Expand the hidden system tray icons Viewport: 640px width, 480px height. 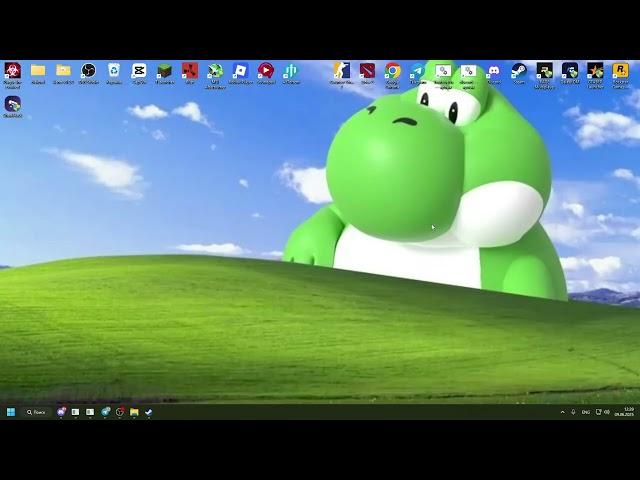[562, 412]
